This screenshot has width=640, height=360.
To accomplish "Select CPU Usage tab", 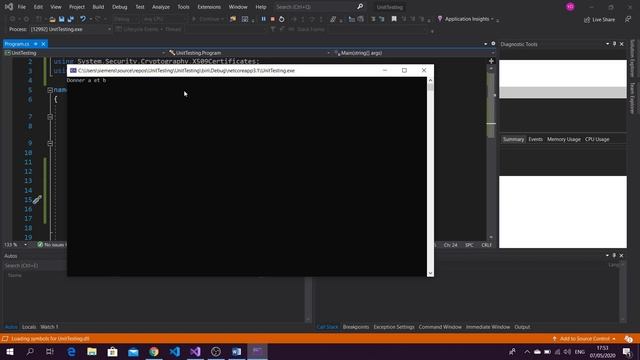I will click(597, 139).
